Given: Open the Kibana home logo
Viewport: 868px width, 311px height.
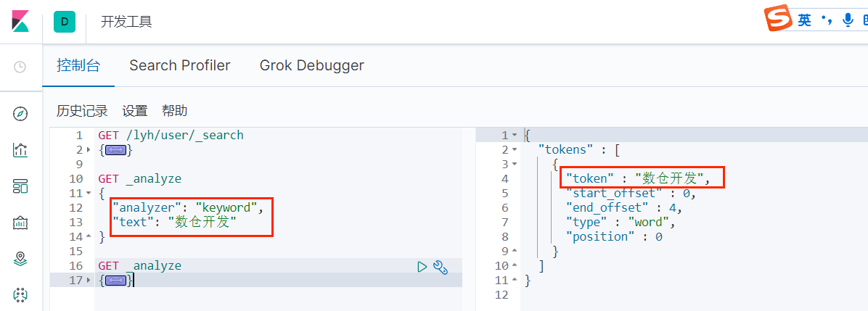Looking at the screenshot, I should (x=20, y=22).
